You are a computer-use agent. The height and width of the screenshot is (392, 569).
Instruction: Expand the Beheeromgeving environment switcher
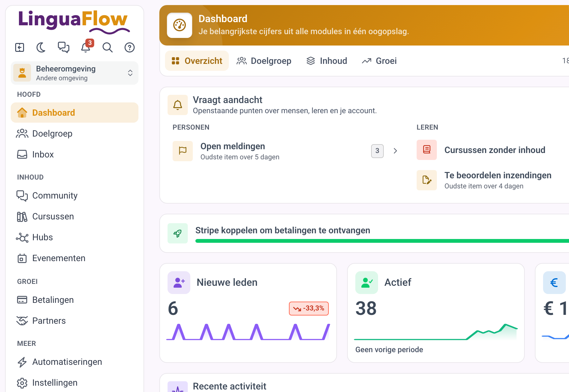click(75, 73)
